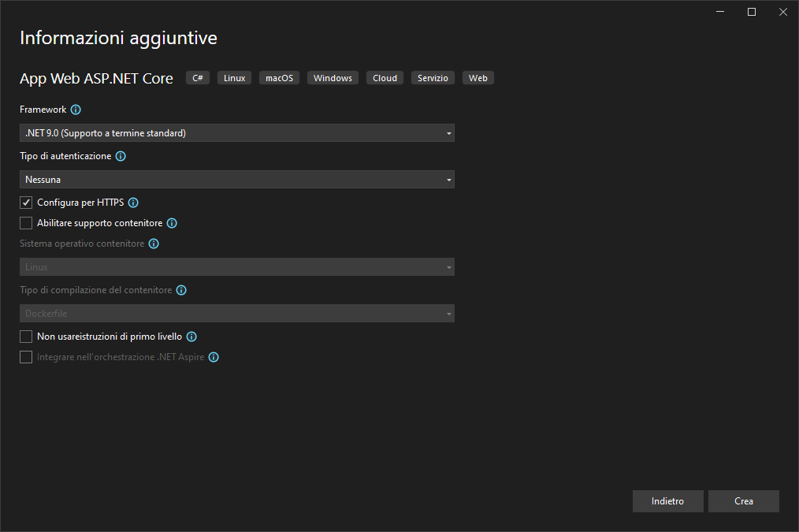Screen dimensions: 799x532
Task: Click the info icon next to Framework
Action: (76, 110)
